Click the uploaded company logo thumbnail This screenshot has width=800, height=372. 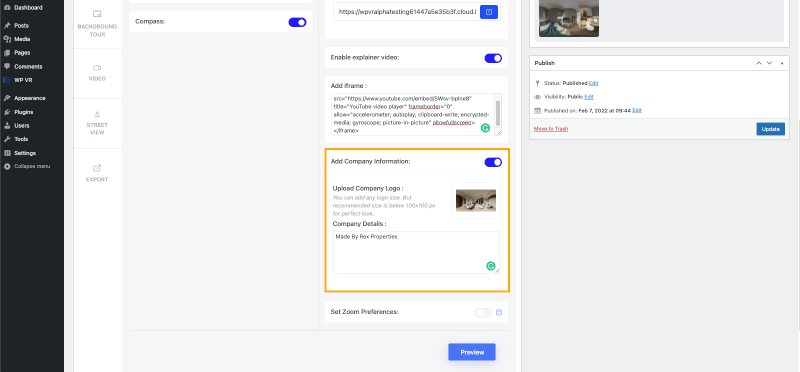click(476, 201)
